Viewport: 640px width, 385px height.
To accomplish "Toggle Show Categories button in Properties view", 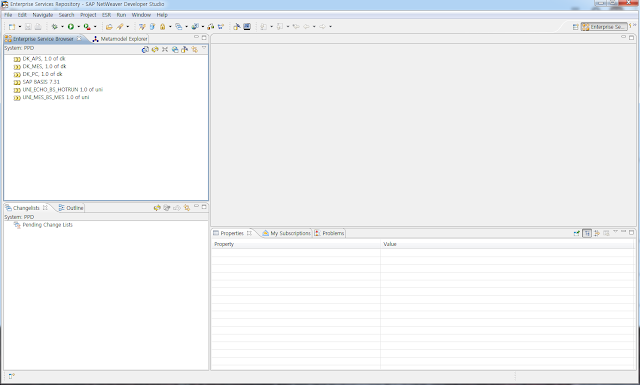I will (x=587, y=233).
